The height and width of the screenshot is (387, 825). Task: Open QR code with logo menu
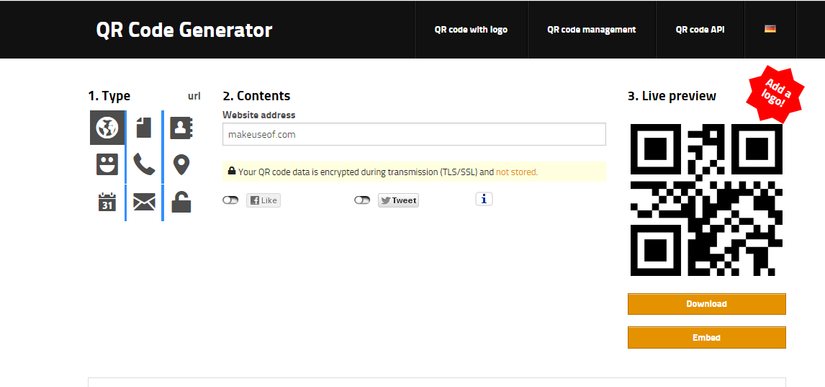tap(471, 30)
